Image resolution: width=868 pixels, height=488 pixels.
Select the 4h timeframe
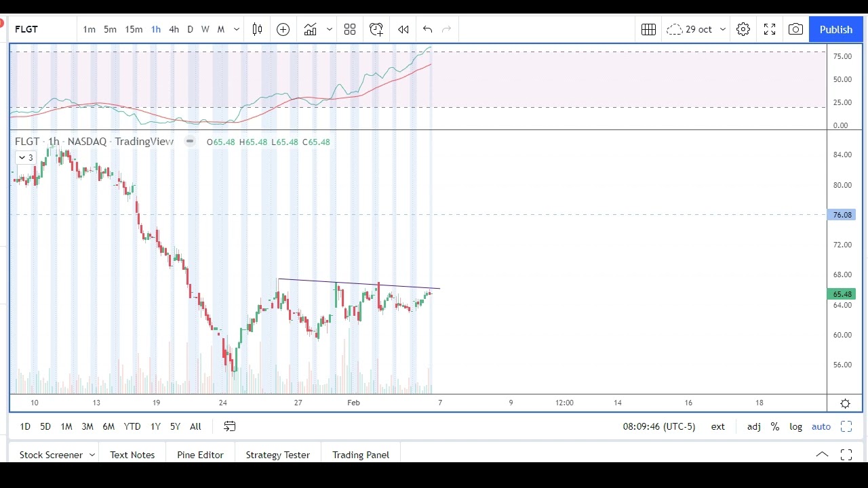(174, 29)
